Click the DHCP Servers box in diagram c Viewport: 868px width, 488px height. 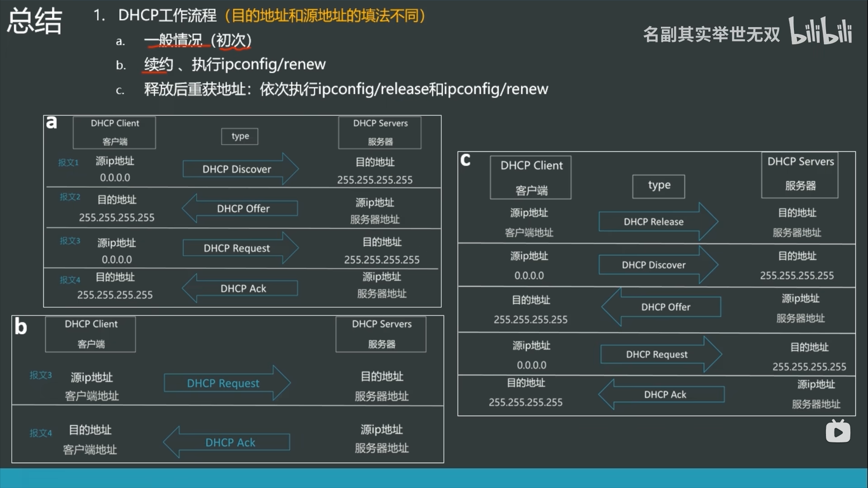tap(799, 174)
